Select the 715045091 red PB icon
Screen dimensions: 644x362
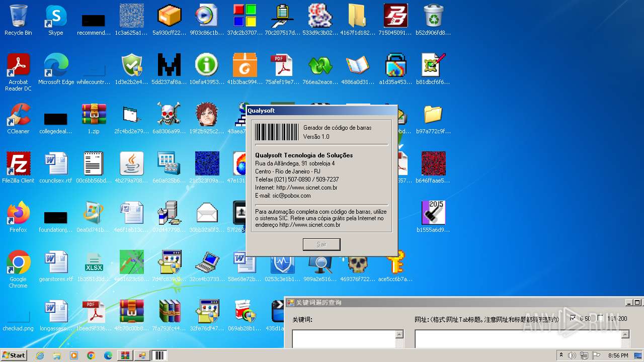coord(395,20)
